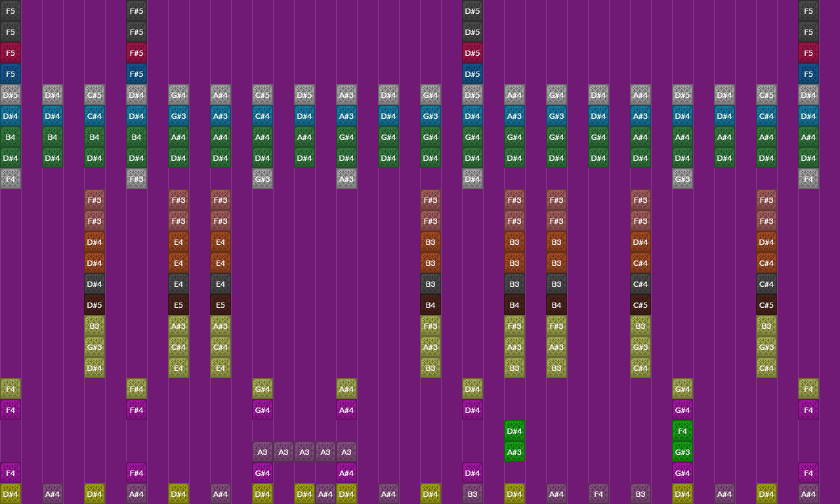Select the blue F#5 note block

136,74
